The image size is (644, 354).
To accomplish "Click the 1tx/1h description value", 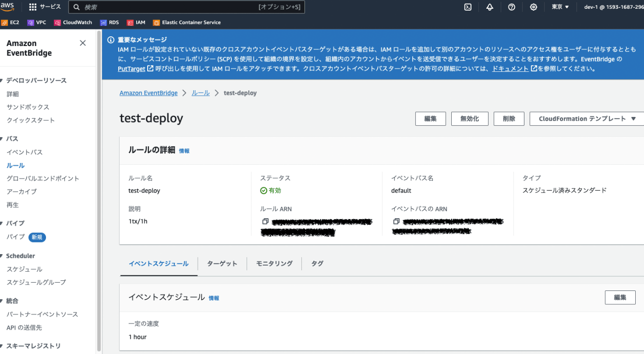I will (x=138, y=221).
